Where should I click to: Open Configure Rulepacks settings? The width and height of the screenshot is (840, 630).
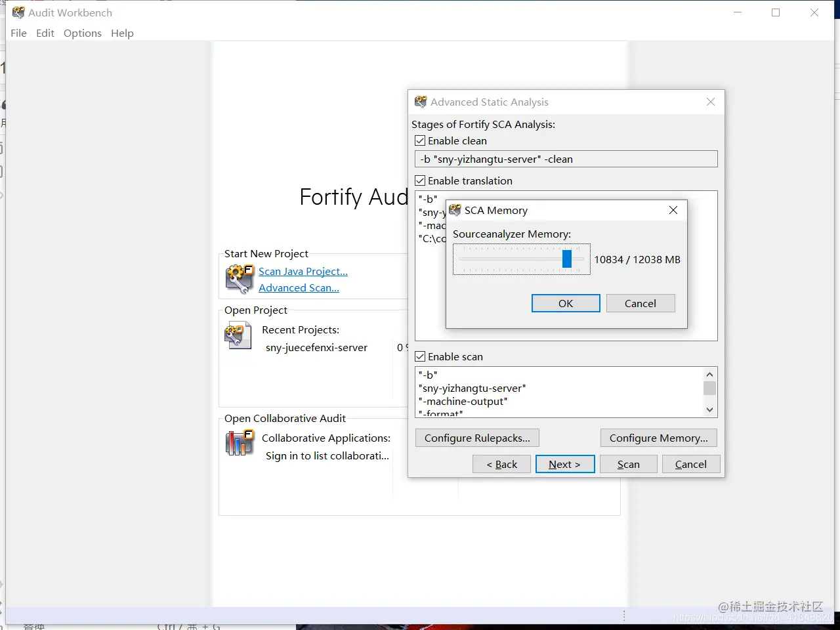coord(477,438)
